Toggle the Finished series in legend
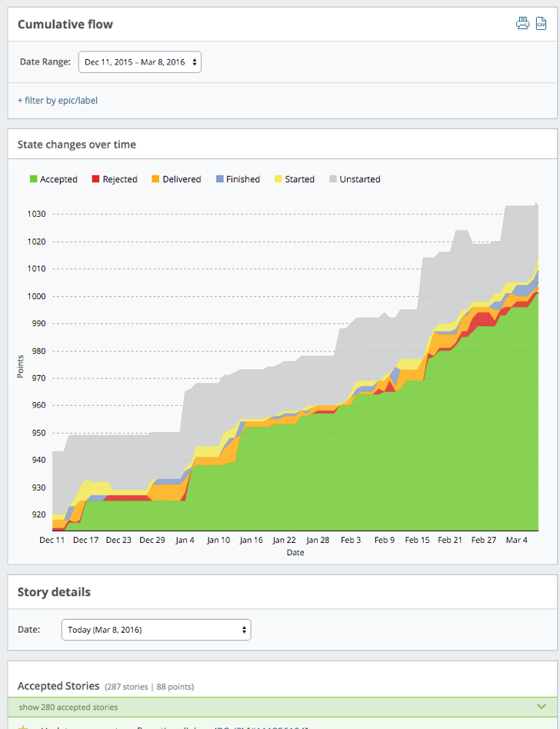 click(x=238, y=179)
